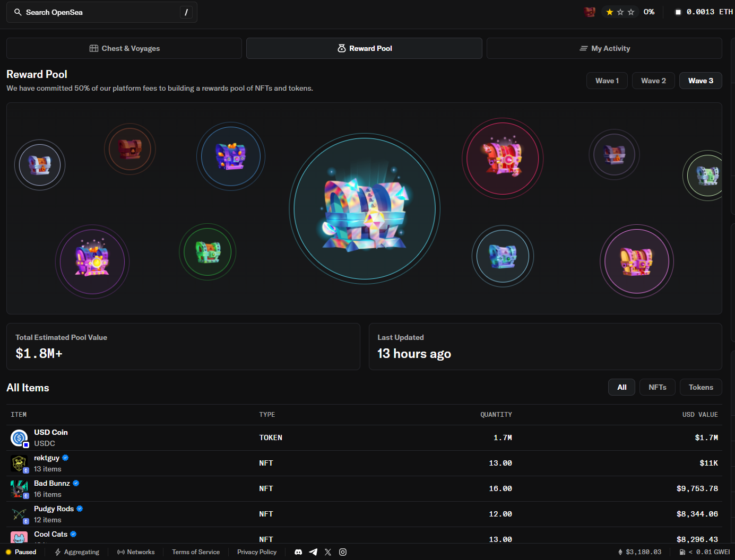Click the red treasure chest icon in header
735x560 pixels.
click(x=589, y=12)
